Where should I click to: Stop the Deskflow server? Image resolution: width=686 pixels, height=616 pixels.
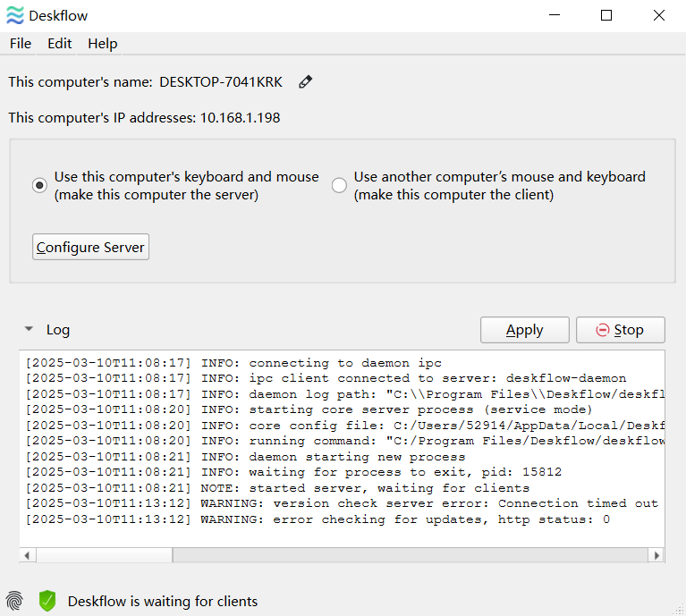tap(621, 330)
